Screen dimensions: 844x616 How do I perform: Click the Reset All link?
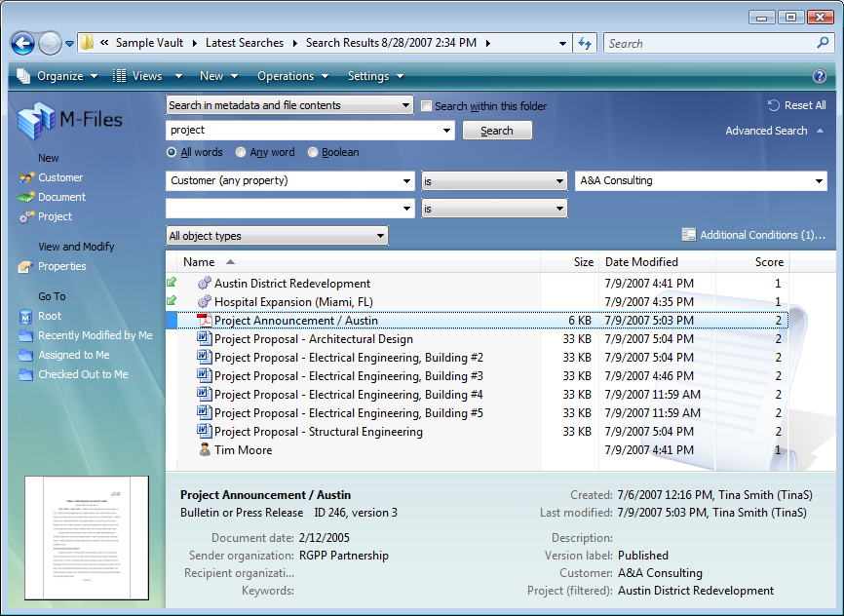[797, 105]
